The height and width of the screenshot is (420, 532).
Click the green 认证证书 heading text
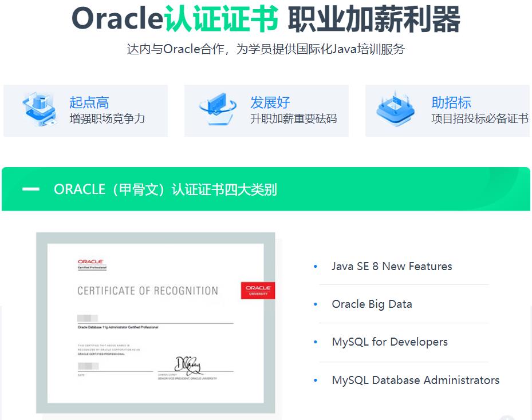[222, 19]
